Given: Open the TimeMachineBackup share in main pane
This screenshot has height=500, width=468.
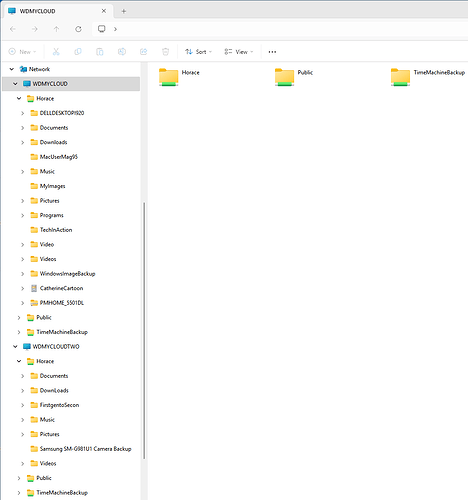Looking at the screenshot, I should (428, 77).
